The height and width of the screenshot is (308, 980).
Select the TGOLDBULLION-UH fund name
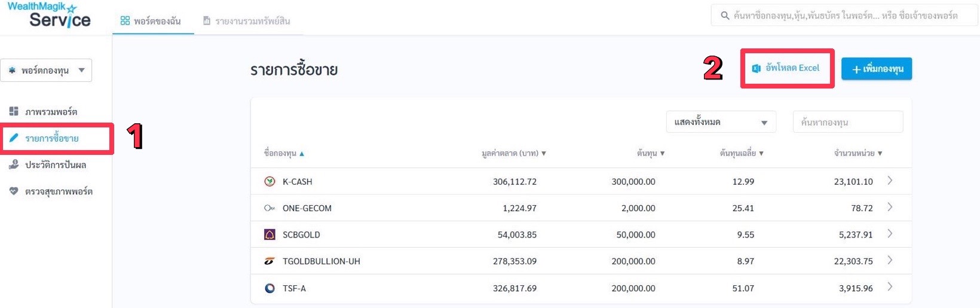pos(321,261)
